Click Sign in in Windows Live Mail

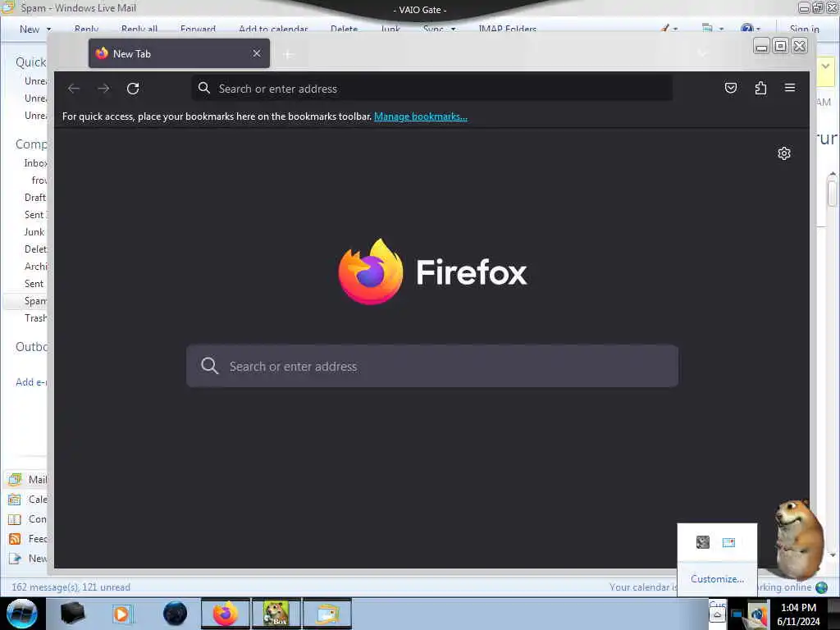(804, 29)
